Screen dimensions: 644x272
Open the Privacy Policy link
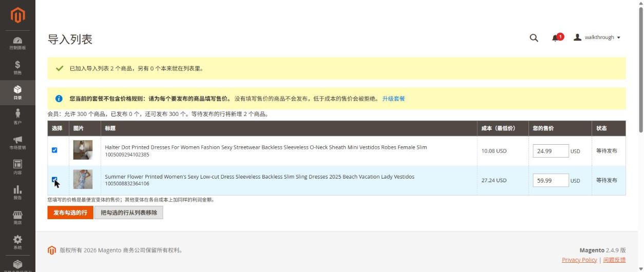pos(579,260)
